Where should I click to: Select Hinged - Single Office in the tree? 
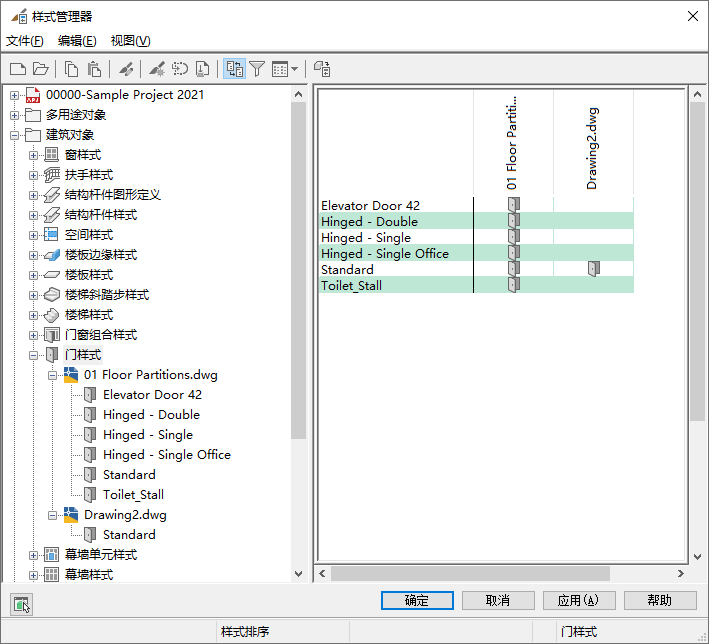[167, 455]
